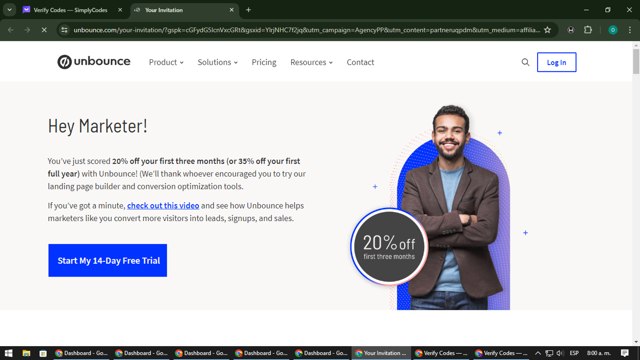Open the Extensions puzzle icon
The width and height of the screenshot is (640, 360).
tap(588, 30)
